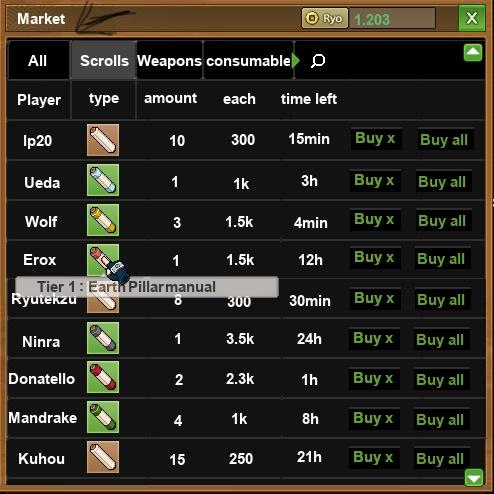The height and width of the screenshot is (494, 494).
Task: Click Buy x for Kuhou's scrolls
Action: tap(373, 457)
